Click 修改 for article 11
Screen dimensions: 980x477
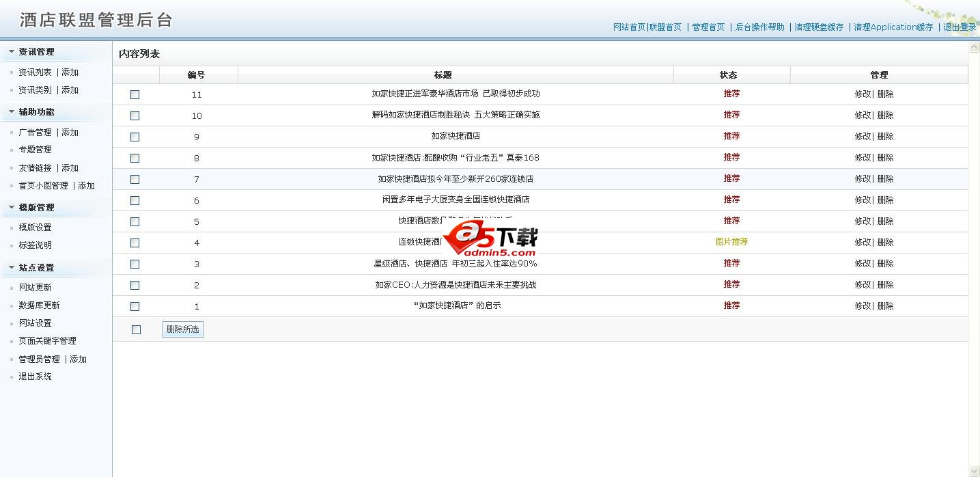pos(863,94)
